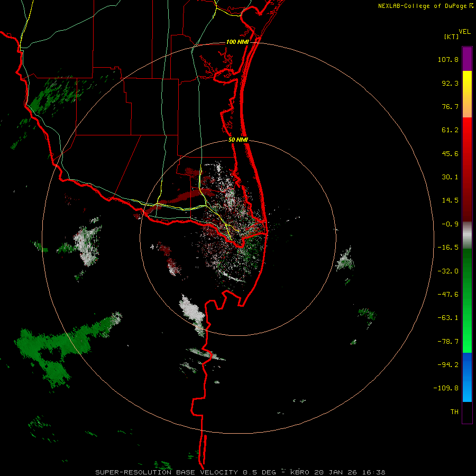The image size is (476, 476).
Task: Click the KBRO station identifier in caption
Action: 300,472
